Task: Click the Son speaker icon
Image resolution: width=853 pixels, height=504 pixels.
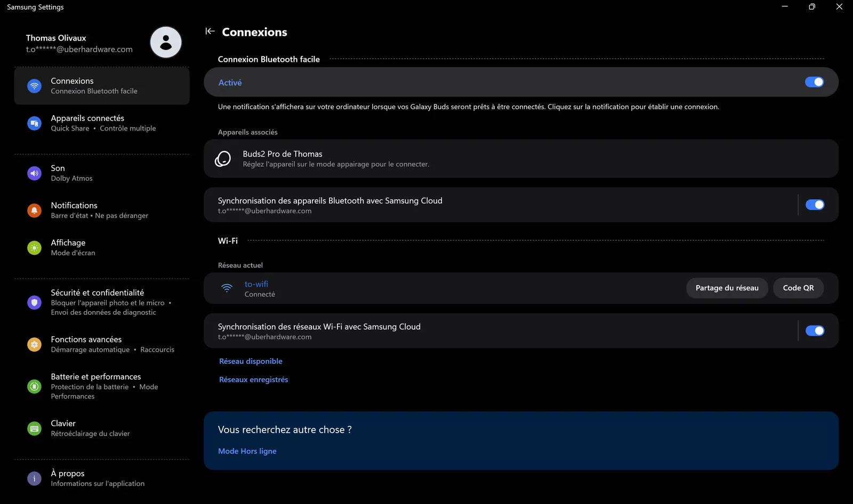Action: tap(34, 173)
